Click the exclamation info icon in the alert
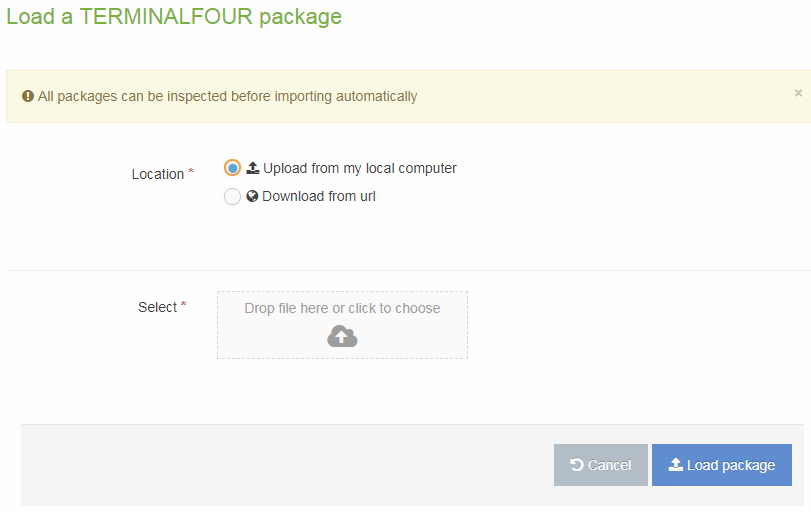The width and height of the screenshot is (811, 512). coord(28,97)
